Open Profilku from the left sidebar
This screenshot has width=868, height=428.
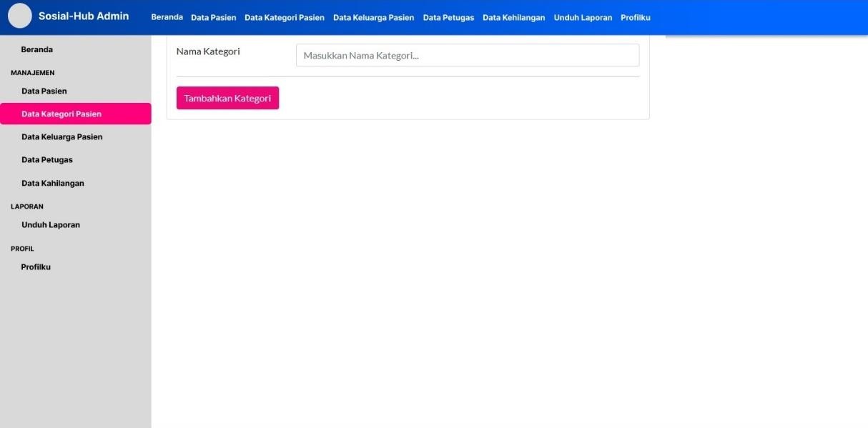coord(36,267)
